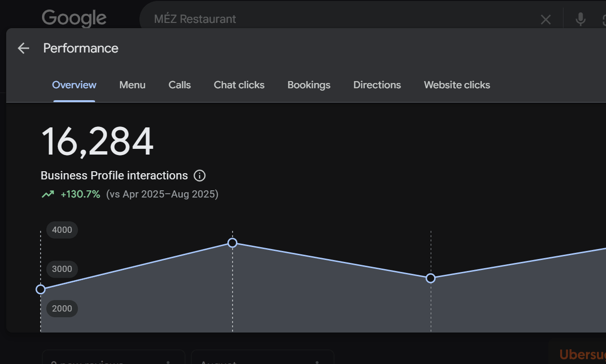Click the Performance panel title
The image size is (606, 364).
click(81, 48)
